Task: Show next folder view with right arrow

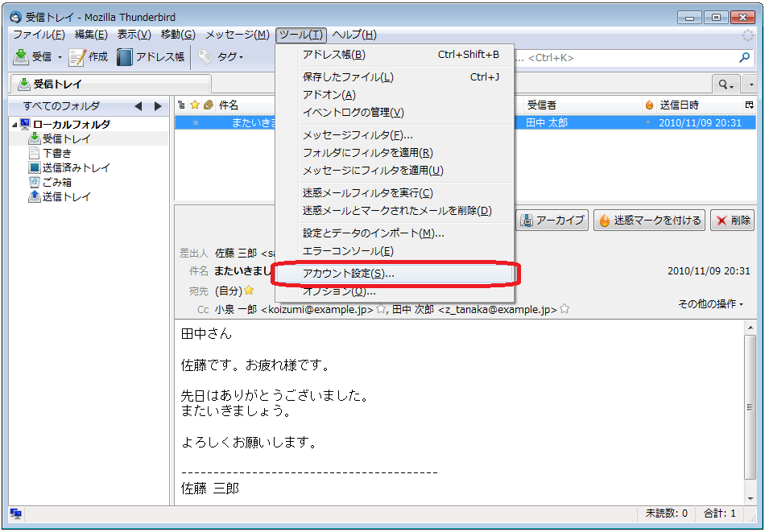Action: [x=158, y=105]
